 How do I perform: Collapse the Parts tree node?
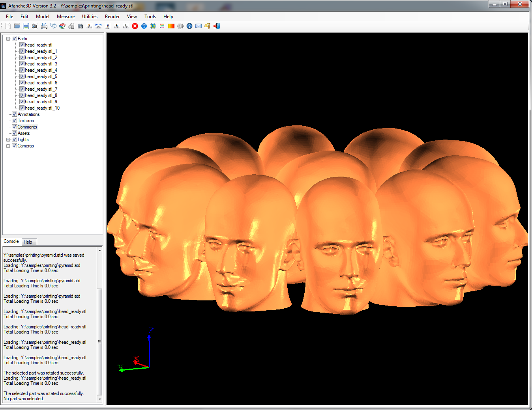(x=8, y=39)
